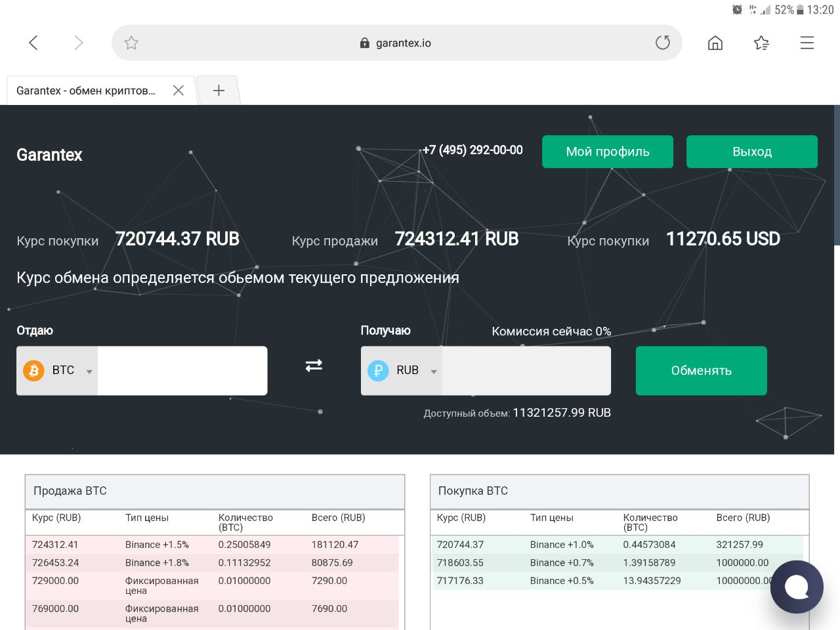Focus the Получаю amount input field

pyautogui.click(x=526, y=371)
